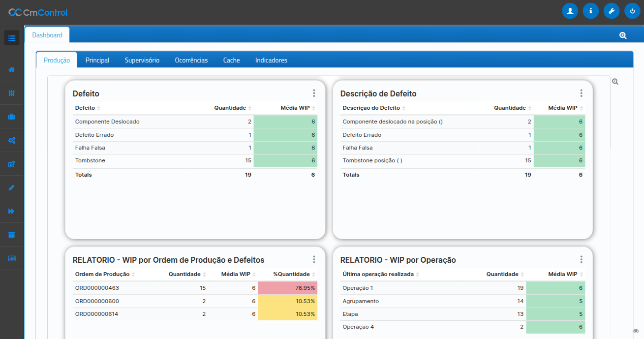Open the Defeito widget three-dot menu
Screen dimensions: 644x339
coord(314,93)
